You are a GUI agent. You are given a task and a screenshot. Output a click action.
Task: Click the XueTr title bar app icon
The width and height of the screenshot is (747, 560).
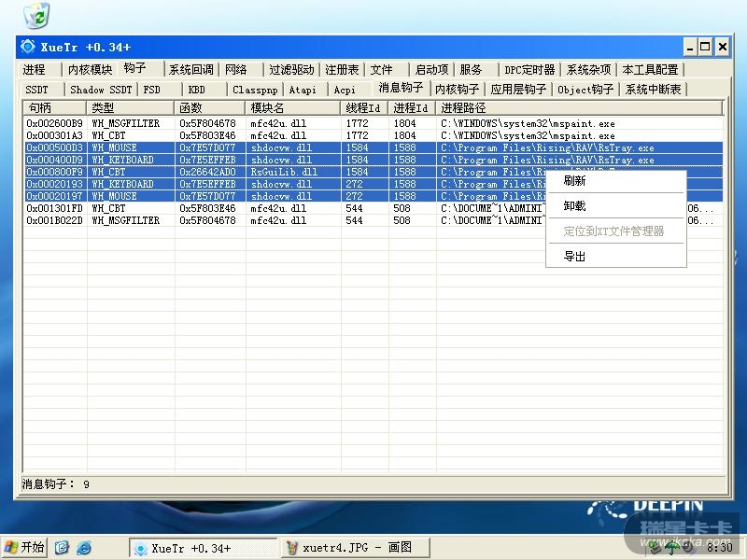tap(28, 47)
